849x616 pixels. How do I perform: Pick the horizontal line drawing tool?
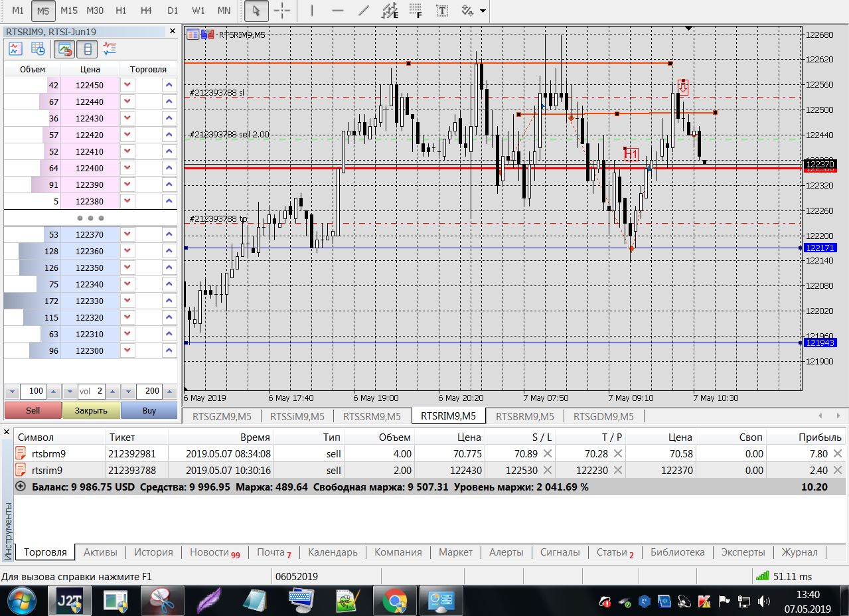[338, 11]
